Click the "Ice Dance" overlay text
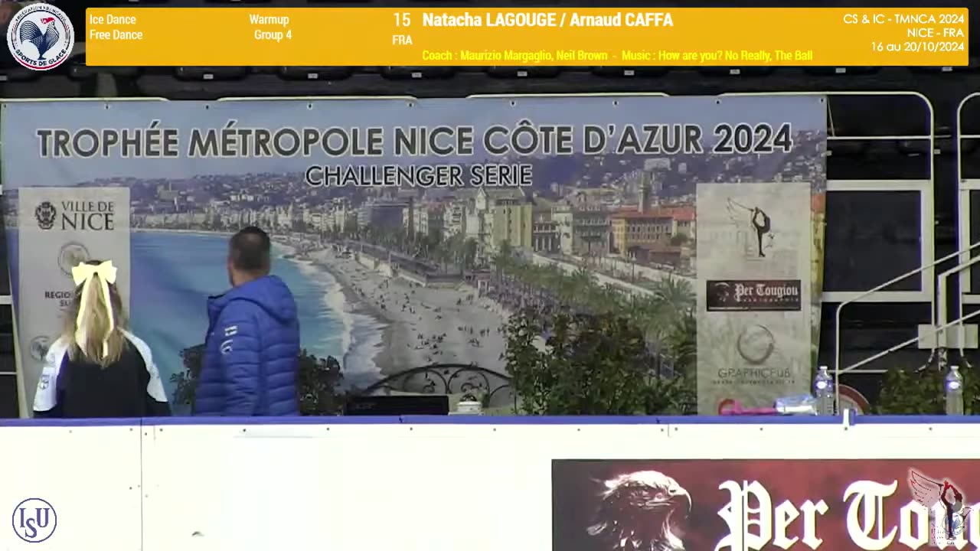Viewport: 980px width, 551px height. click(113, 20)
